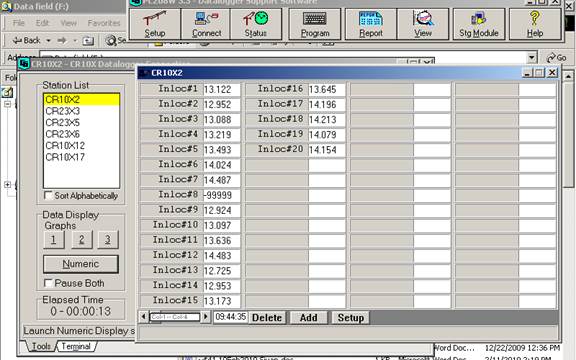Open Graph 2 display
The image size is (576, 360).
[82, 240]
